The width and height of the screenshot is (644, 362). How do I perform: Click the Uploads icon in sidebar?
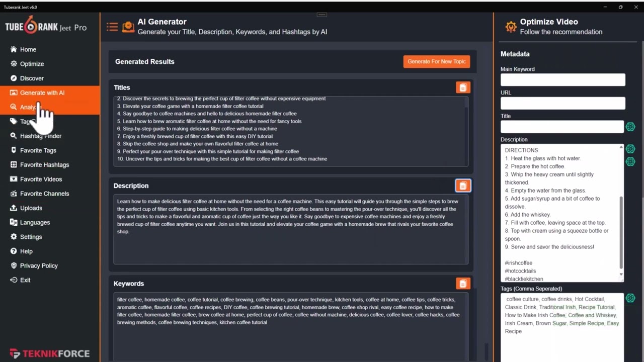(x=14, y=208)
